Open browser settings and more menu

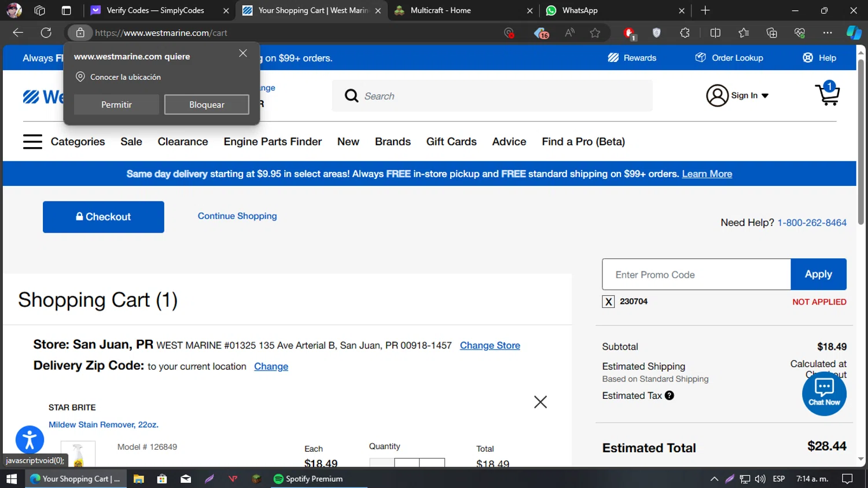pyautogui.click(x=827, y=33)
